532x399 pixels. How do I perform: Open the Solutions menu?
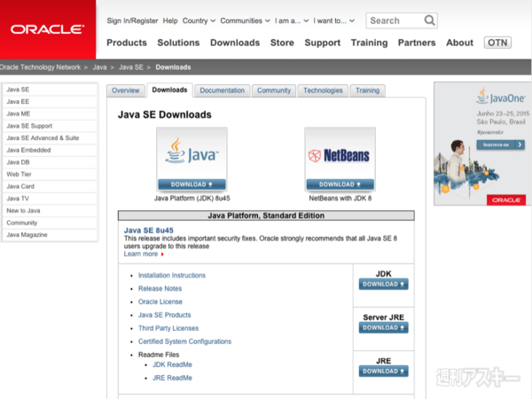178,43
